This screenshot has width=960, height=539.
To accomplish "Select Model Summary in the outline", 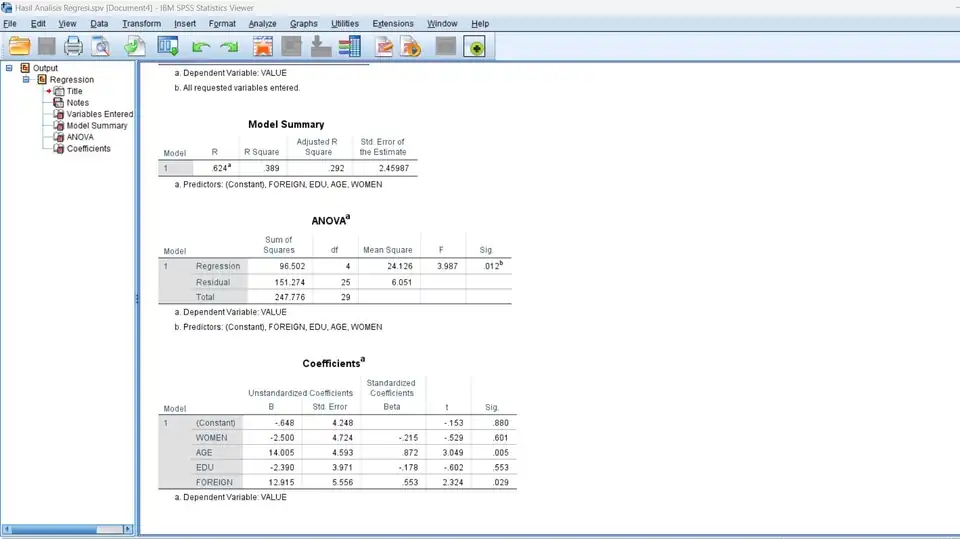I will coord(97,126).
